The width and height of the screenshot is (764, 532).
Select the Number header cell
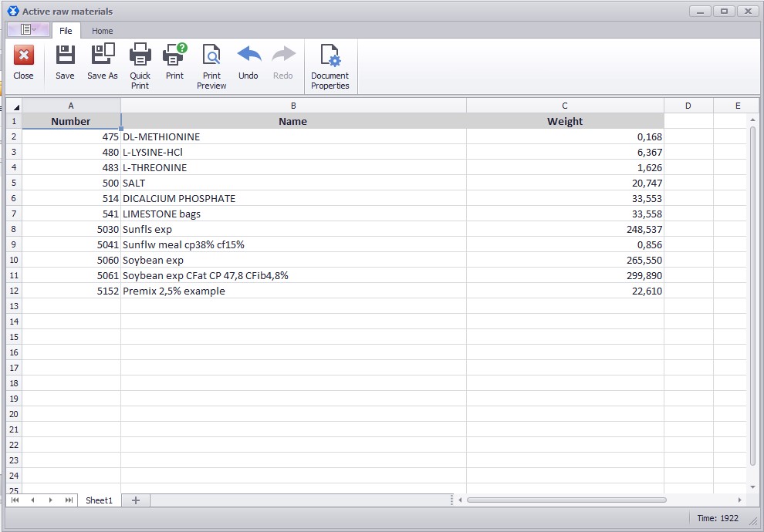tap(71, 121)
